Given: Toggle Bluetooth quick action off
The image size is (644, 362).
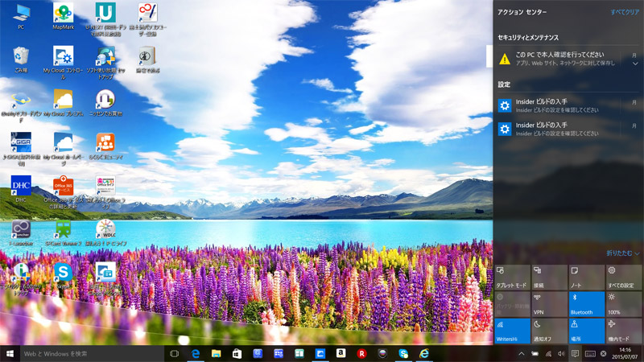Looking at the screenshot, I should pyautogui.click(x=587, y=303).
